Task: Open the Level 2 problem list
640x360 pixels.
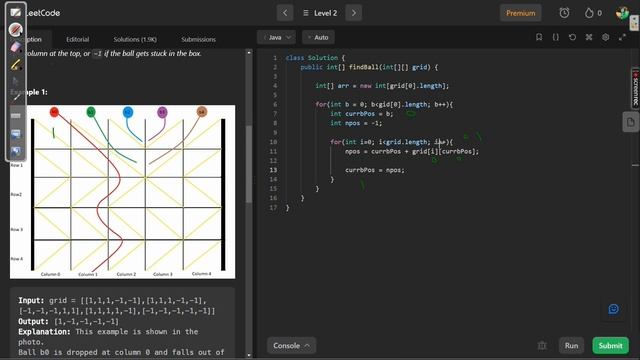Action: 320,13
